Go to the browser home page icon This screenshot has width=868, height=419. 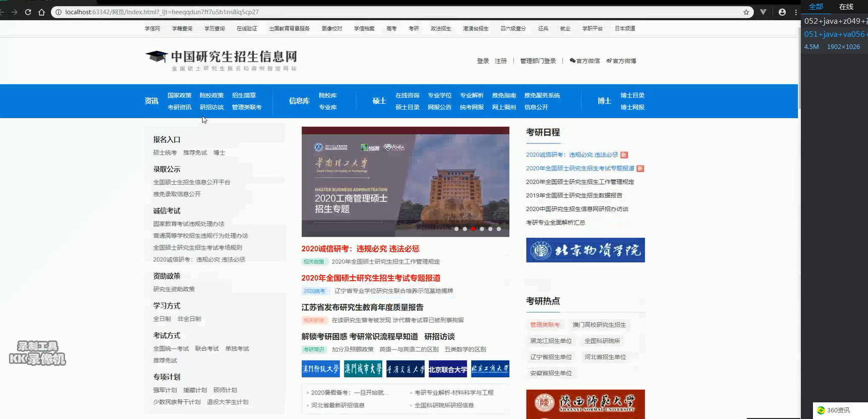(41, 12)
